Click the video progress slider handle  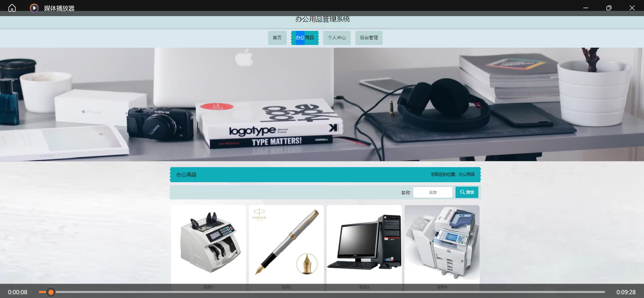tap(51, 292)
